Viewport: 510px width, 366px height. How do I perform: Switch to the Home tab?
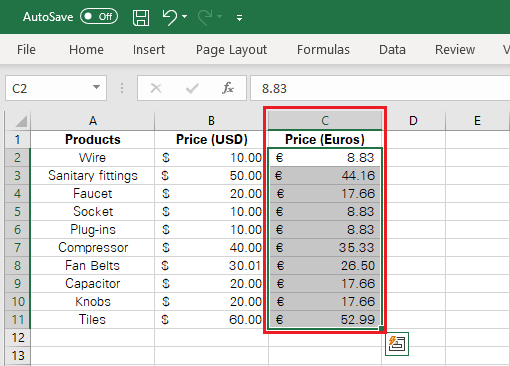point(86,50)
